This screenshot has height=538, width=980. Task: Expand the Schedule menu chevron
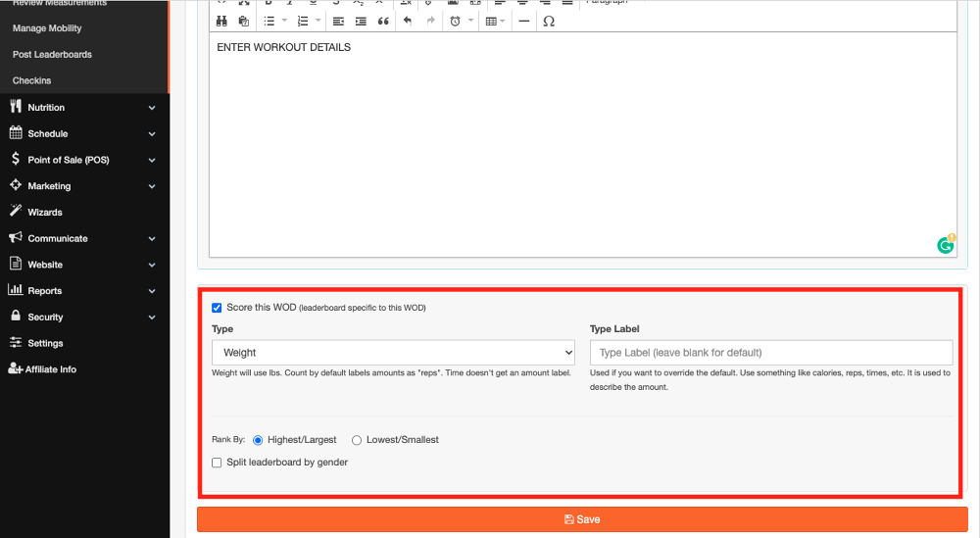click(x=152, y=134)
